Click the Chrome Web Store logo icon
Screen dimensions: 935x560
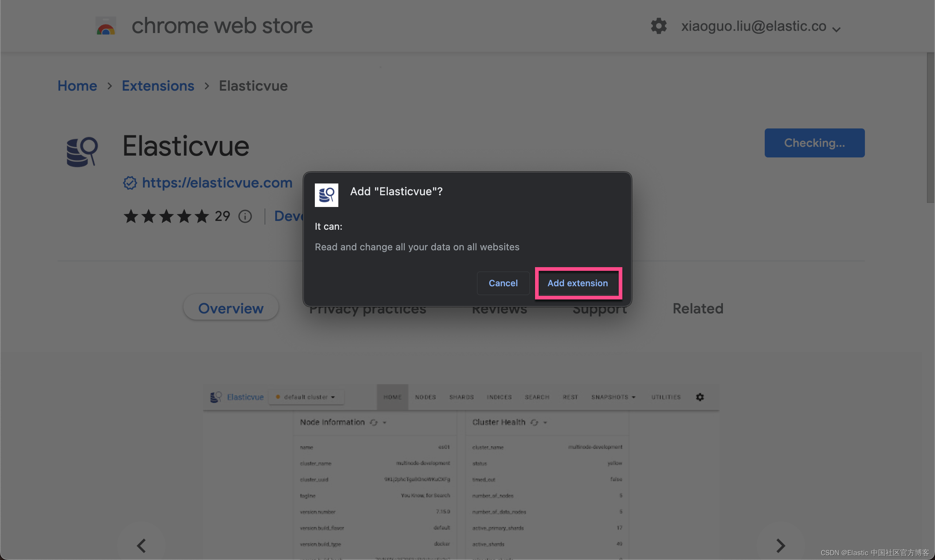pyautogui.click(x=106, y=26)
